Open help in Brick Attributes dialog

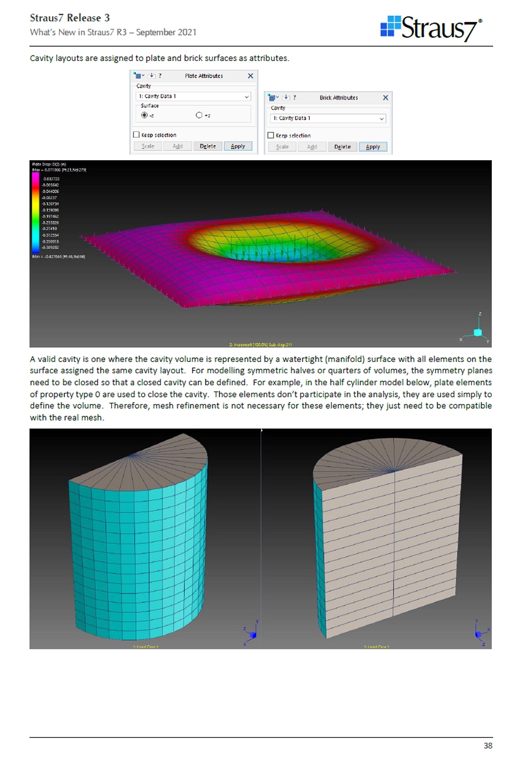[x=294, y=98]
